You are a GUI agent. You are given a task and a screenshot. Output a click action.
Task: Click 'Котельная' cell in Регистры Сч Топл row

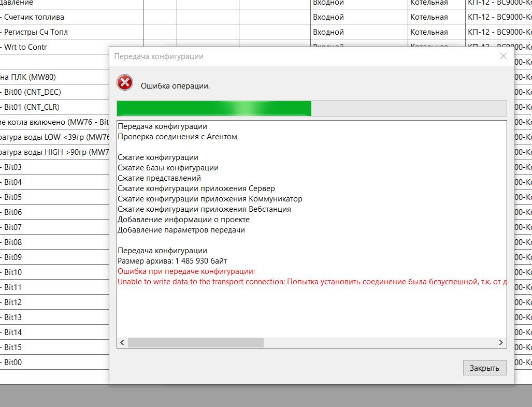[428, 32]
